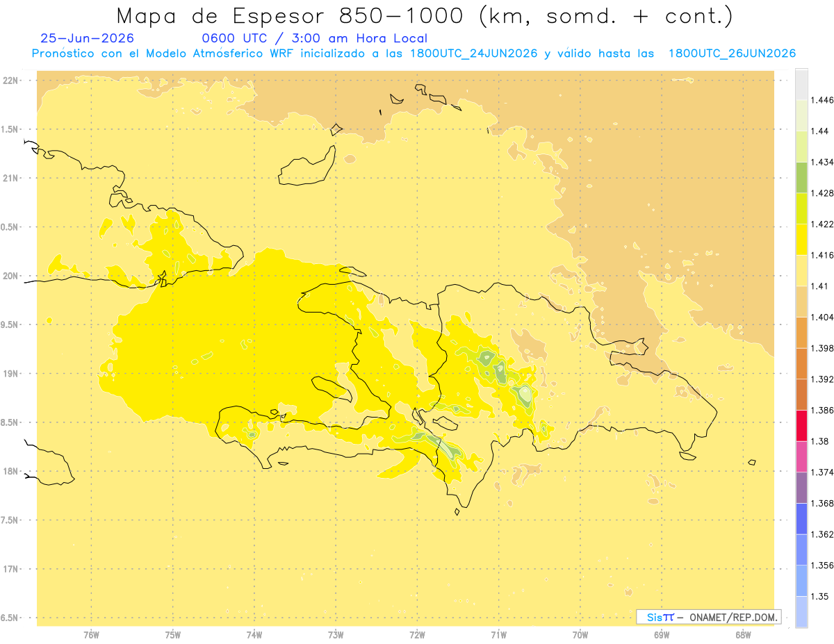Click the '1.362' colorbar value
This screenshot has height=644, width=834.
[x=821, y=534]
